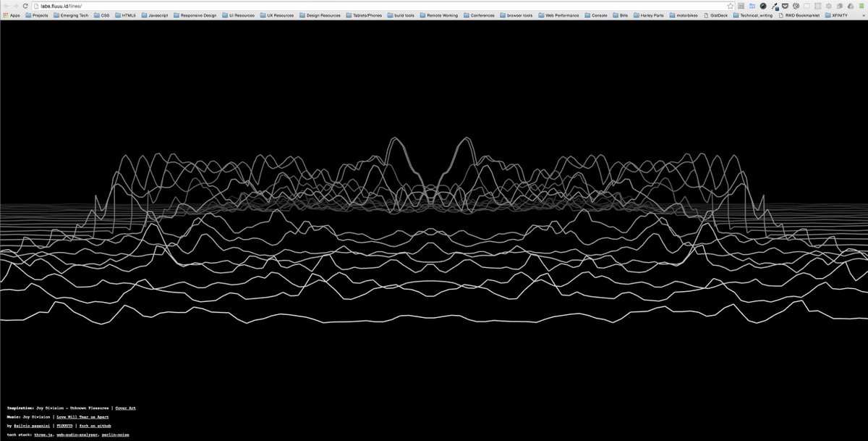The image size is (868, 441).
Task: Open the GistDeck bookmark
Action: 715,15
